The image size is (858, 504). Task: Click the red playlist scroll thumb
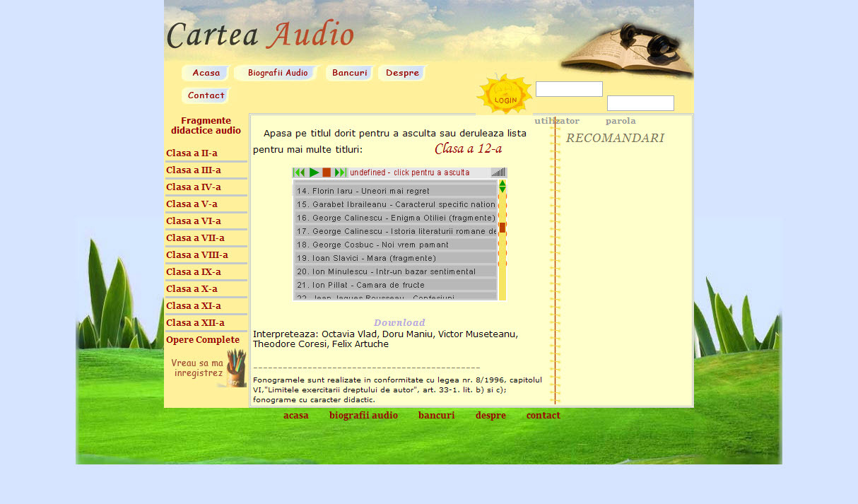point(503,228)
